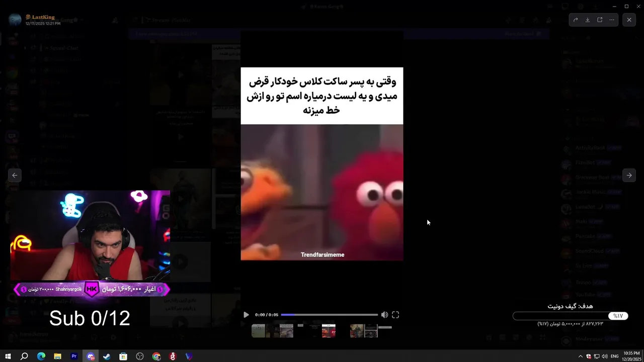Screen dimensions: 644x362
Task: Open the network status icon in the tray
Action: (x=596, y=356)
